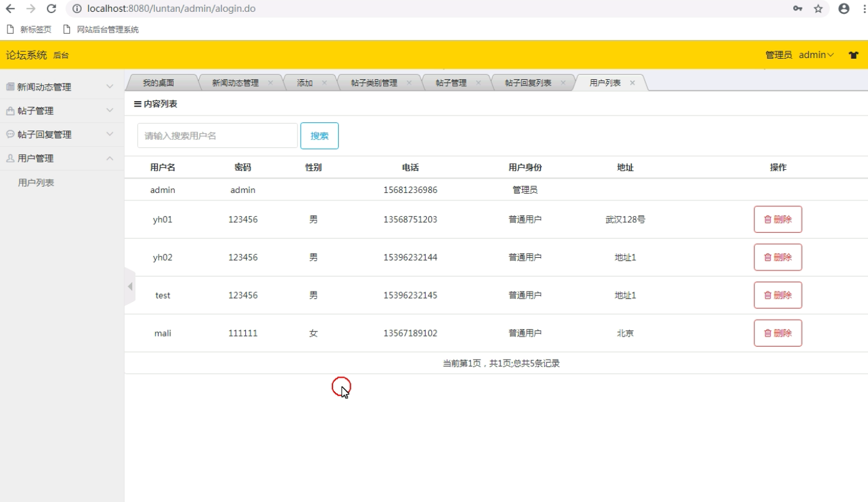Image resolution: width=868 pixels, height=502 pixels.
Task: Close the 帖子管理 tab
Action: [479, 83]
